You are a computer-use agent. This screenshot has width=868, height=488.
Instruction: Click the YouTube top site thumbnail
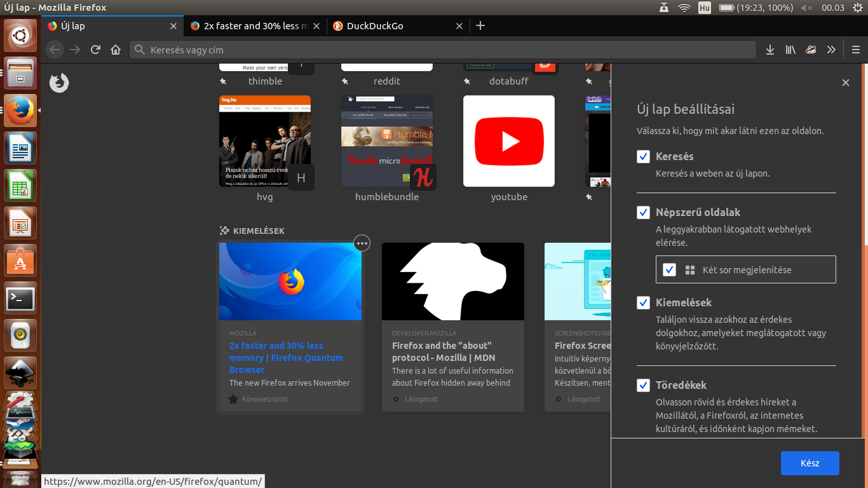[508, 141]
